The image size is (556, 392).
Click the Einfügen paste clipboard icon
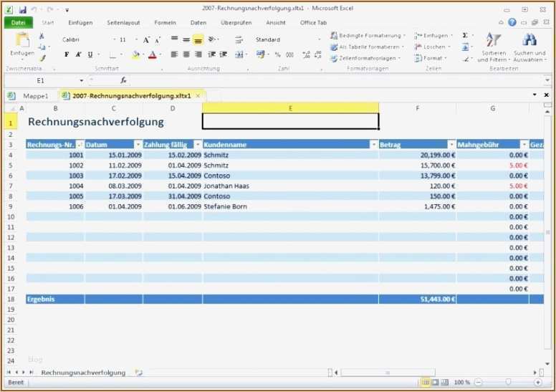pyautogui.click(x=23, y=39)
